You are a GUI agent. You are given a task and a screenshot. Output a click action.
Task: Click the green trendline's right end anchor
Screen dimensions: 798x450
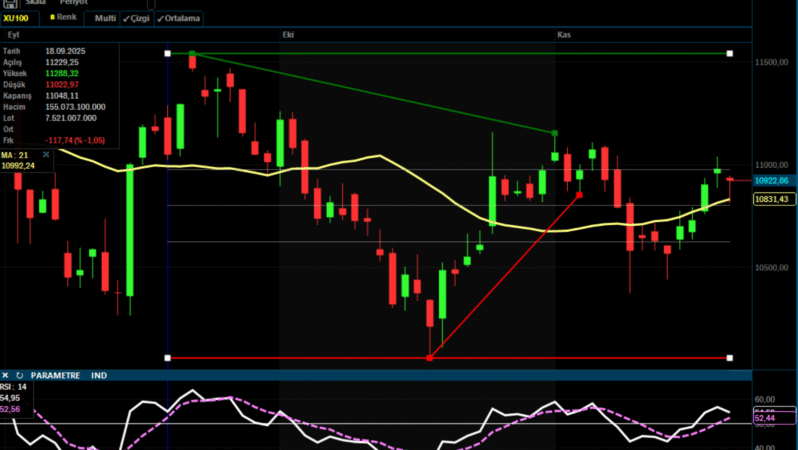pyautogui.click(x=554, y=132)
